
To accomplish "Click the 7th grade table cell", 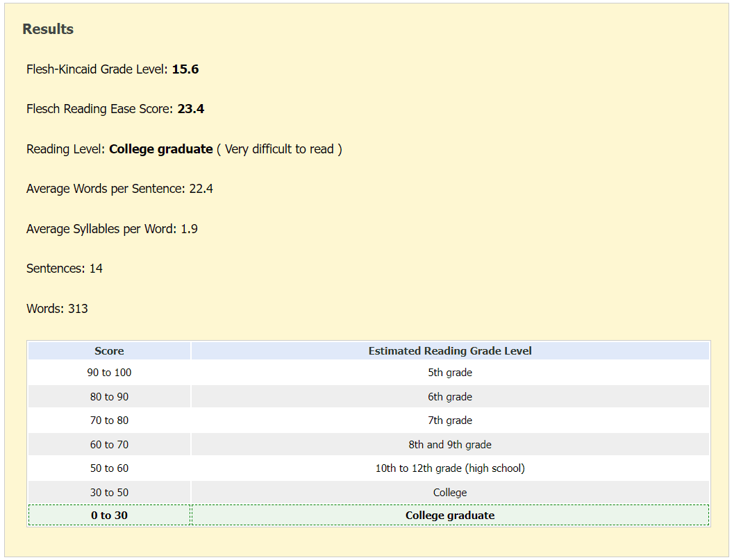I will [450, 421].
